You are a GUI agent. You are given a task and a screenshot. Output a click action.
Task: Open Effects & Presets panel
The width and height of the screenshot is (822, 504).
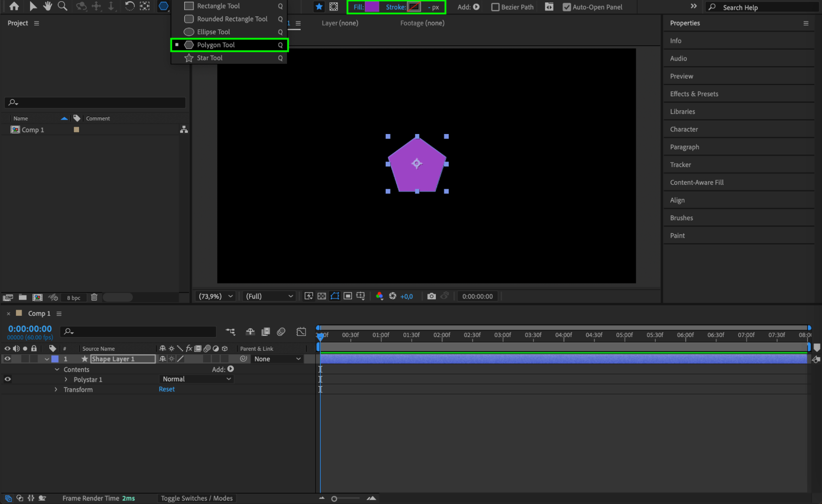point(694,94)
